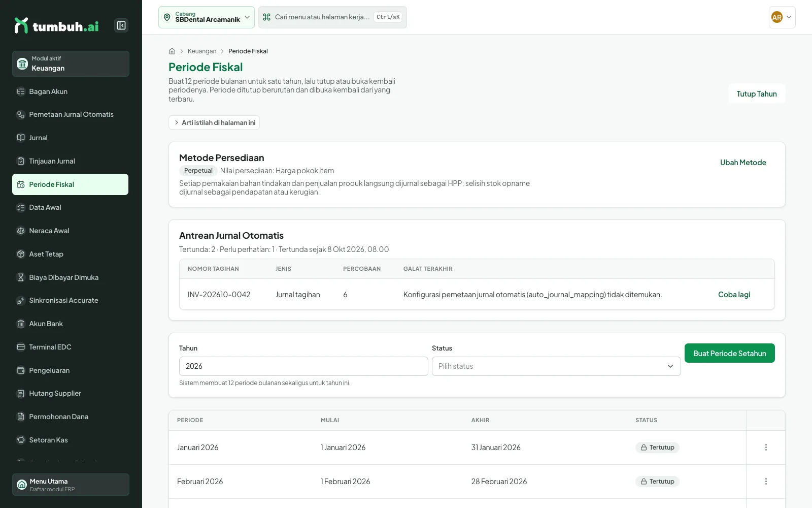Click the Periode Fiskal calendar icon
The image size is (812, 508).
pyautogui.click(x=21, y=184)
